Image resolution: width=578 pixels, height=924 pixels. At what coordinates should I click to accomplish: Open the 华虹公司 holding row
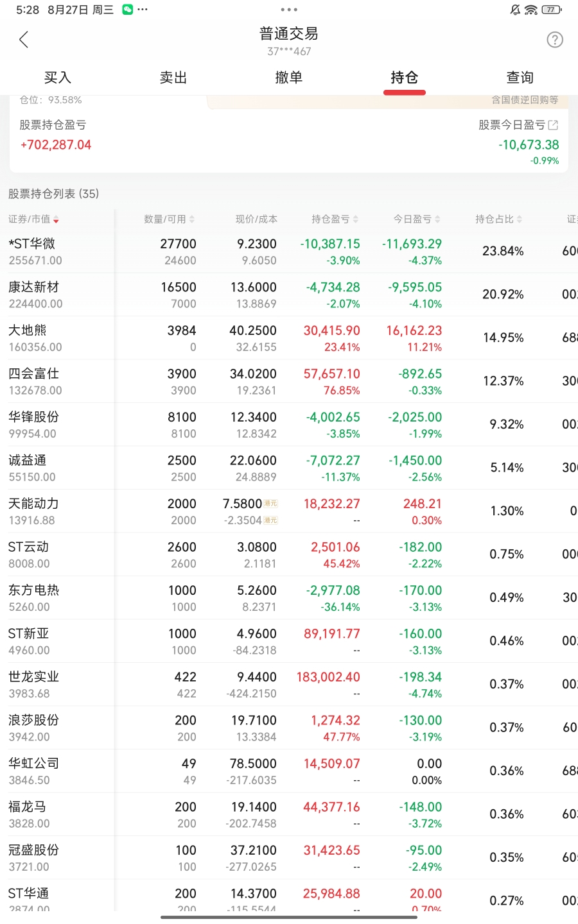pyautogui.click(x=289, y=771)
